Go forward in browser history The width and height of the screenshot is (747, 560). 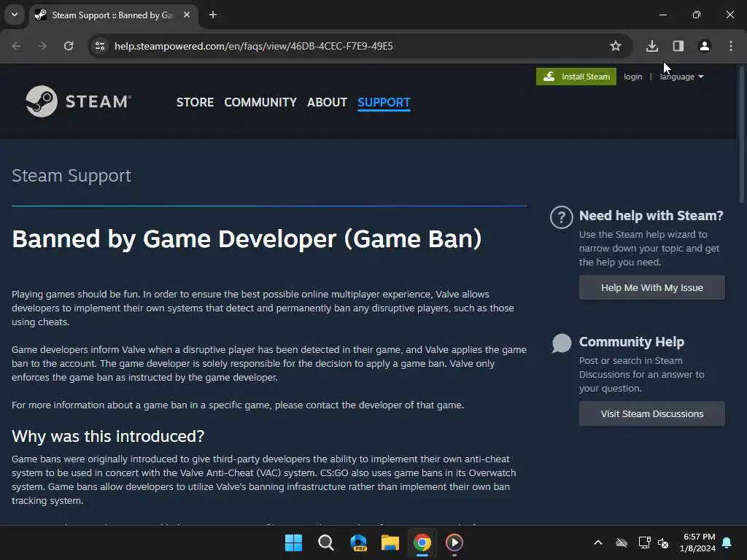[42, 46]
